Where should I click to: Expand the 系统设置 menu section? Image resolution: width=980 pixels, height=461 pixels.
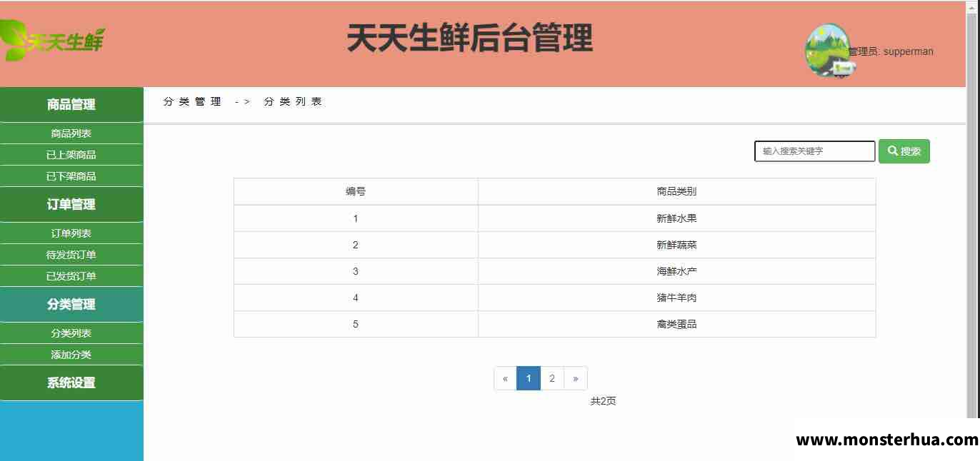(x=71, y=383)
